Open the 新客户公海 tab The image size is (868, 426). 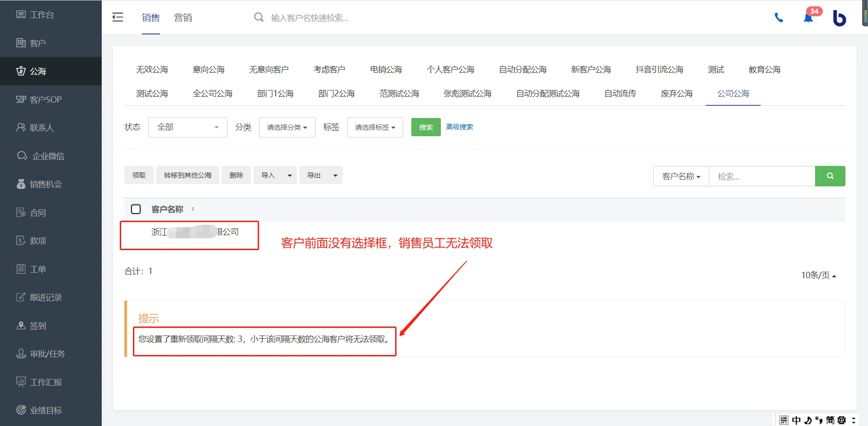click(x=591, y=70)
